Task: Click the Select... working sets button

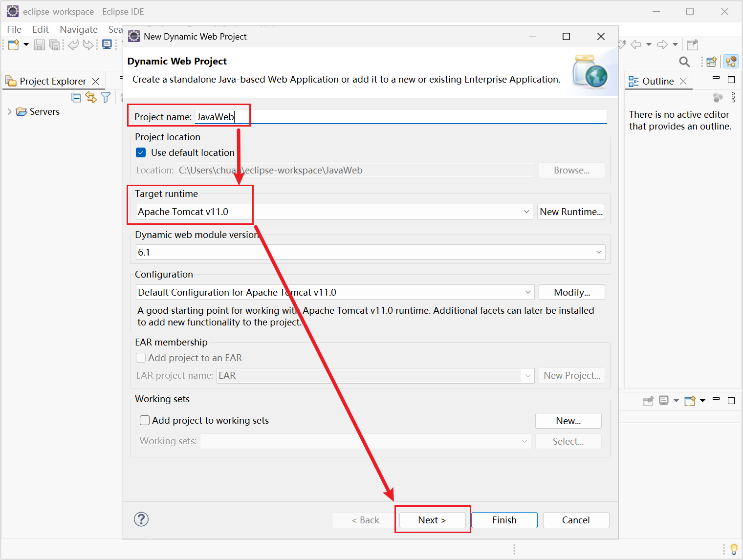Action: tap(568, 441)
